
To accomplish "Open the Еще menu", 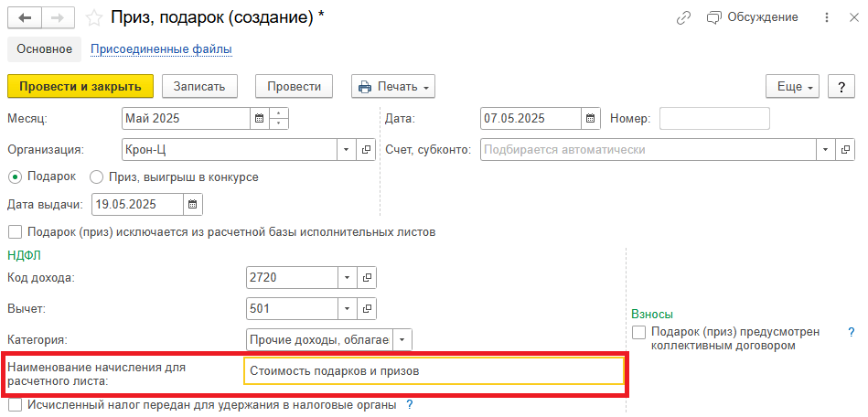I will pos(794,86).
